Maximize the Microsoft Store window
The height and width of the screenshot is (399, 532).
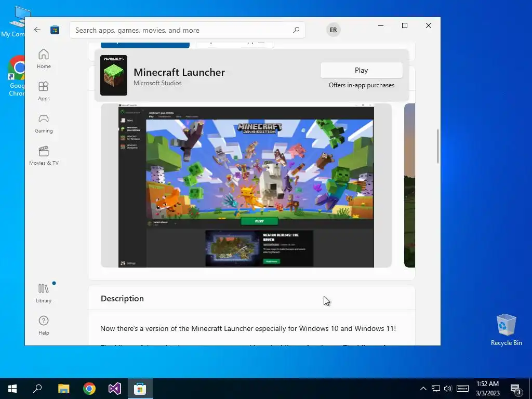(x=404, y=25)
